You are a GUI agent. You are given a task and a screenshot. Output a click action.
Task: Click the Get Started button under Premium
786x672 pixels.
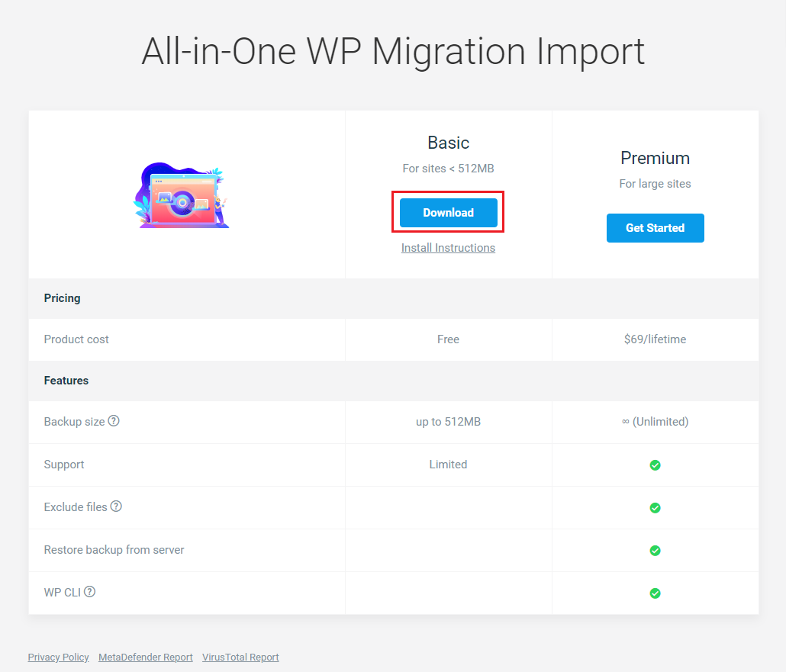coord(655,228)
